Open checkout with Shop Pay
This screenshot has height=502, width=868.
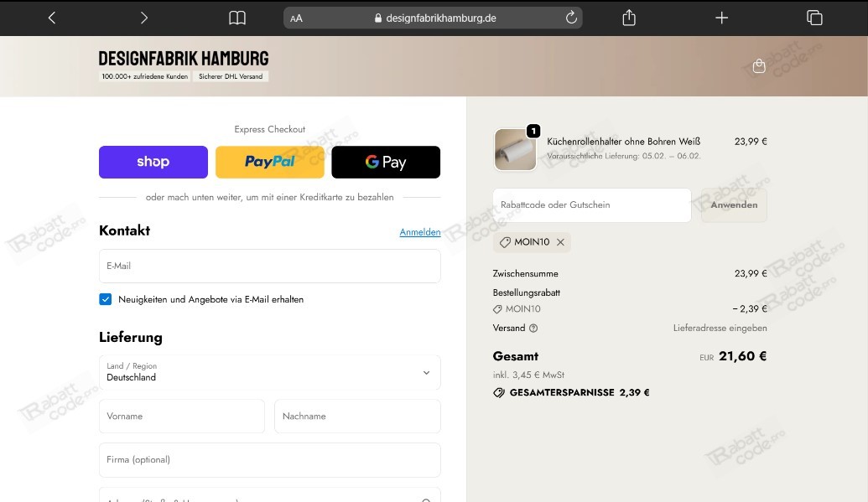tap(153, 162)
